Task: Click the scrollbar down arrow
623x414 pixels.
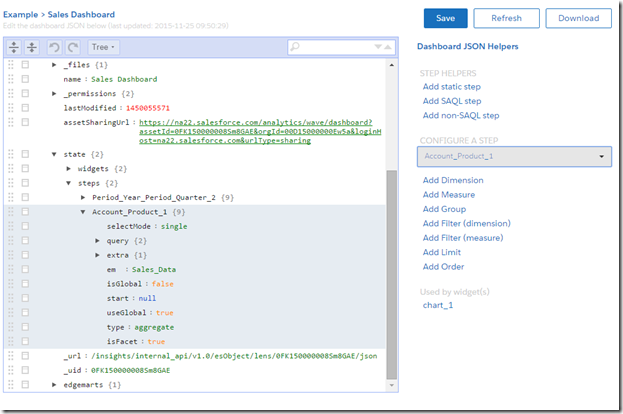Action: (392, 385)
